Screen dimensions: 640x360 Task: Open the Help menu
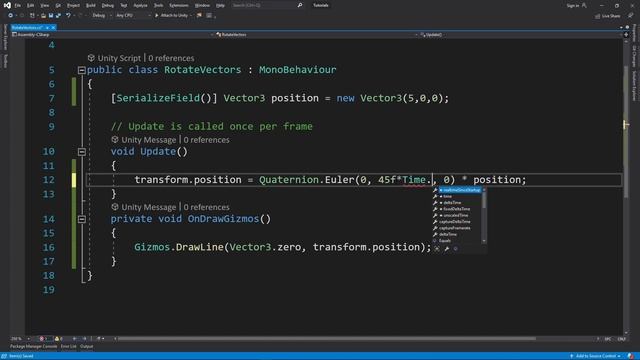pyautogui.click(x=220, y=6)
